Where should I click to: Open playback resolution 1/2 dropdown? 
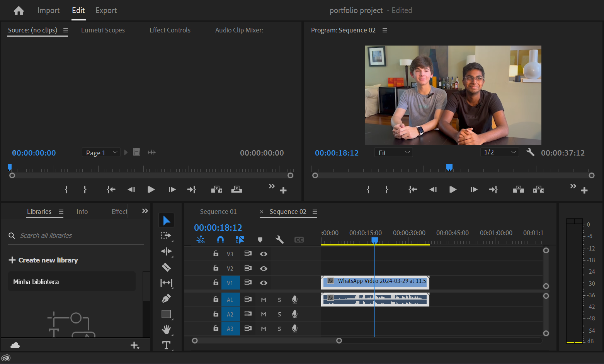click(x=500, y=152)
